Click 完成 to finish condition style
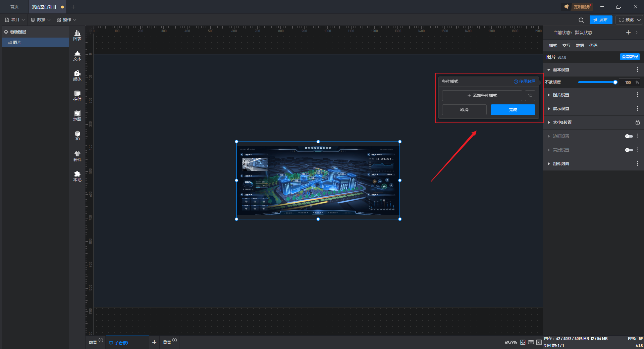 pos(513,110)
